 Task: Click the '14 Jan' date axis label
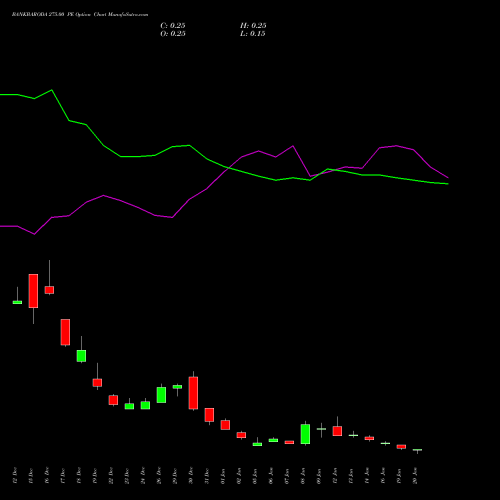pos(367,476)
